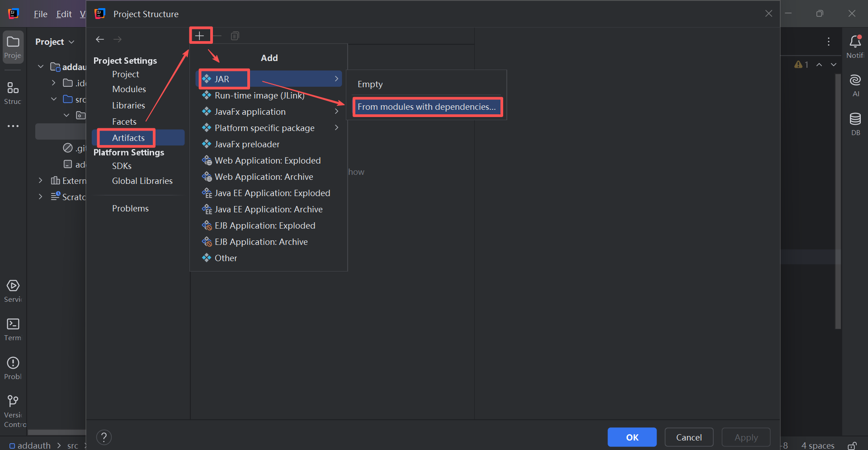This screenshot has width=868, height=450.
Task: Click the plus Add artifact icon
Action: point(199,36)
